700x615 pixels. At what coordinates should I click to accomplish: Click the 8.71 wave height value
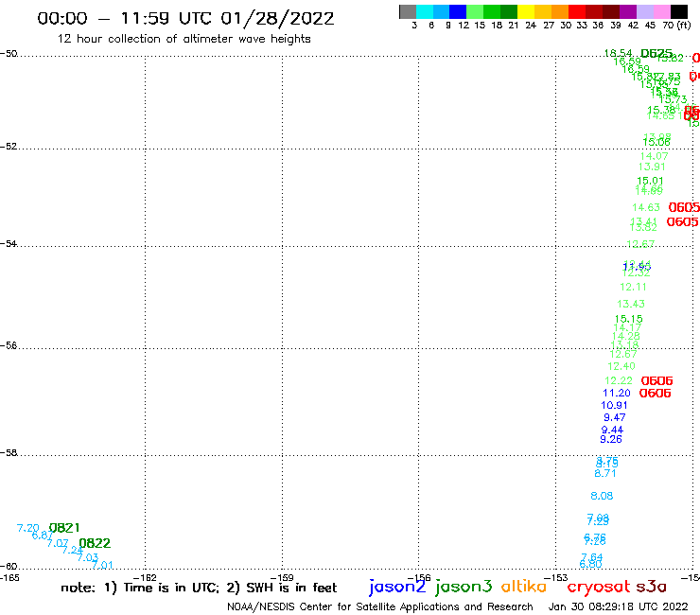605,473
